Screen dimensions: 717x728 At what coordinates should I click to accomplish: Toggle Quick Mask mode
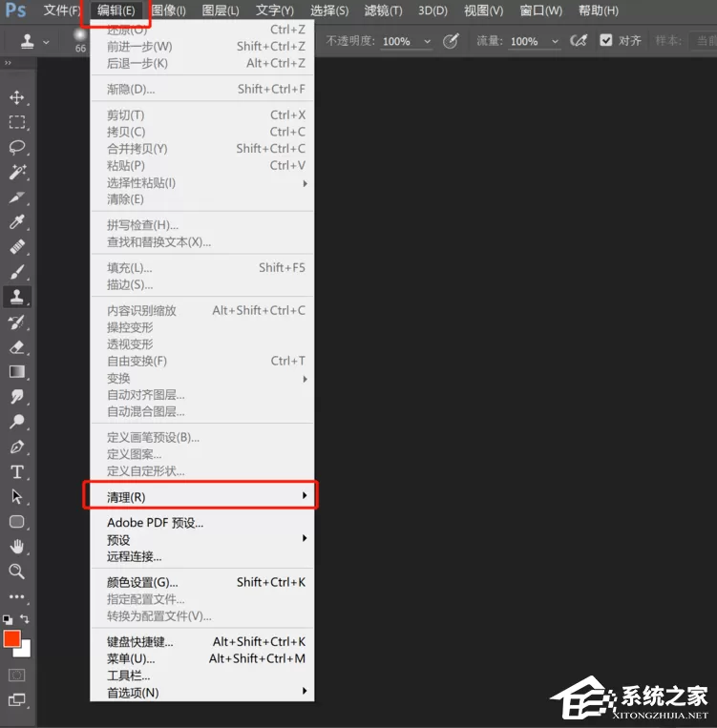17,675
